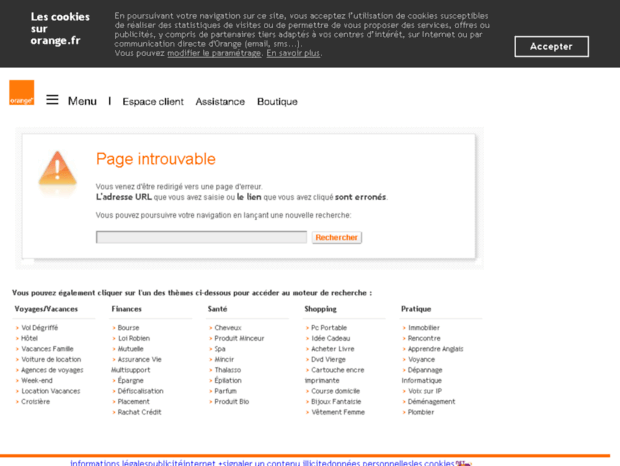The height and width of the screenshot is (466, 620).
Task: Open Assurance Vie Multisupport
Action: coord(136,364)
